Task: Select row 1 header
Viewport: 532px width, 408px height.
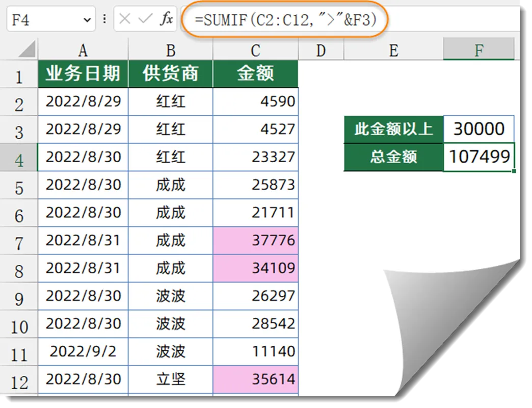Action: (19, 74)
